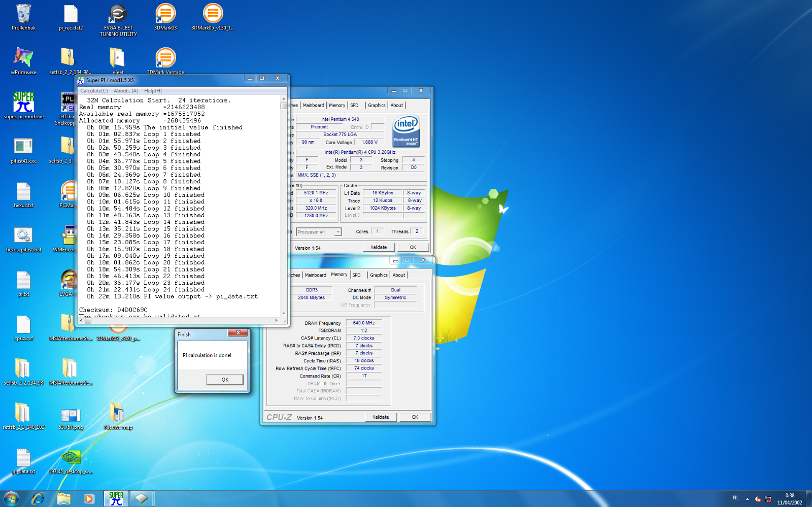
Task: Switch to SPD tab in CPU-Z Memory window
Action: [x=357, y=275]
